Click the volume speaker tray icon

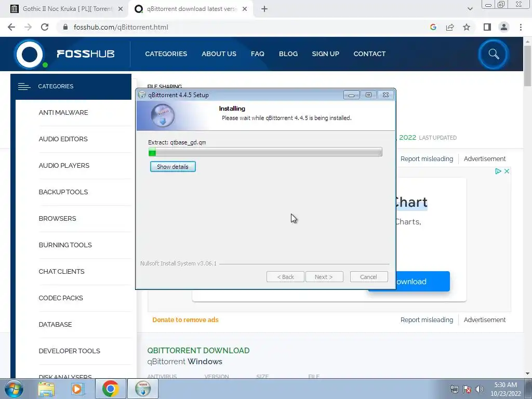point(480,389)
